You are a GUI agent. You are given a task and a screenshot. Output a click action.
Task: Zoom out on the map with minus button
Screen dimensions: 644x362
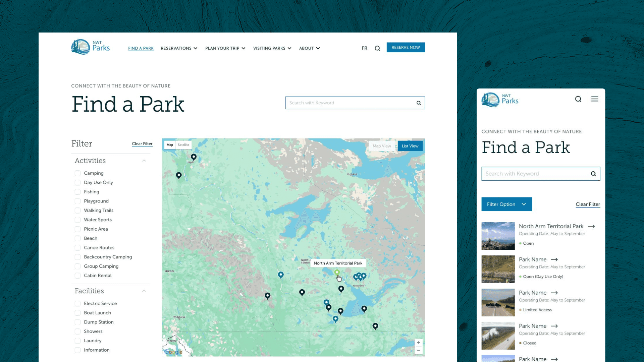419,350
